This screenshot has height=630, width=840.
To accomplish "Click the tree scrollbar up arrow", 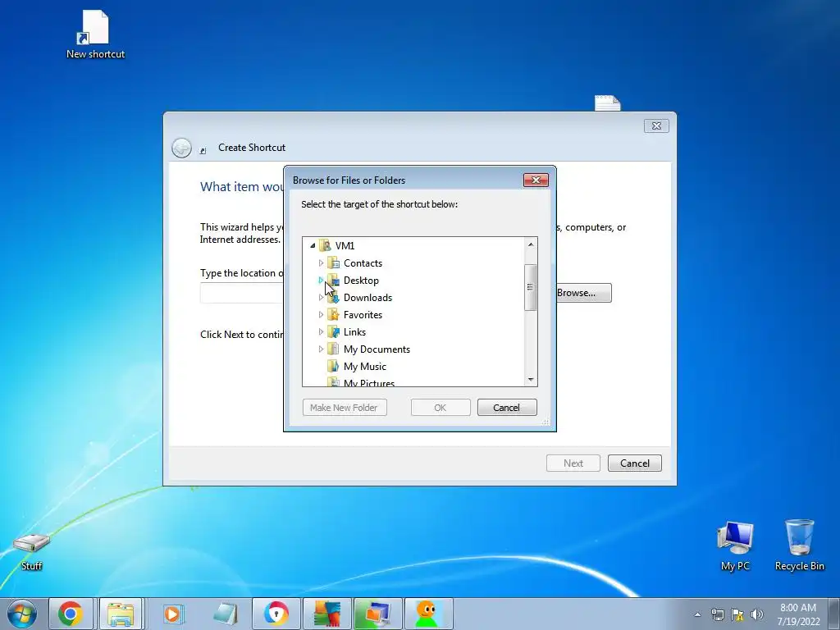I will (x=531, y=244).
